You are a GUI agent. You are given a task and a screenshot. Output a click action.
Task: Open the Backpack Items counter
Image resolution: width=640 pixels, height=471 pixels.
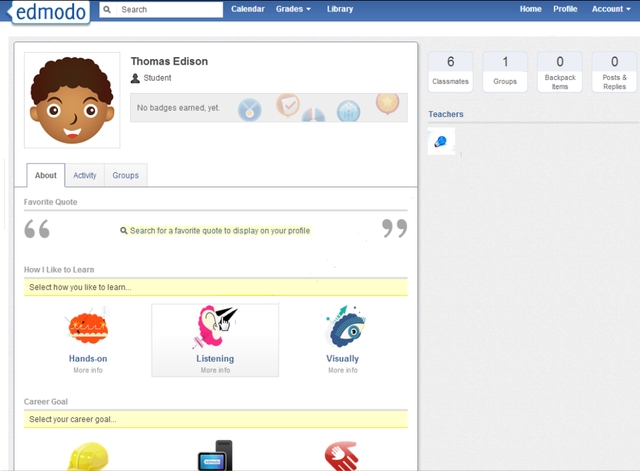[559, 72]
